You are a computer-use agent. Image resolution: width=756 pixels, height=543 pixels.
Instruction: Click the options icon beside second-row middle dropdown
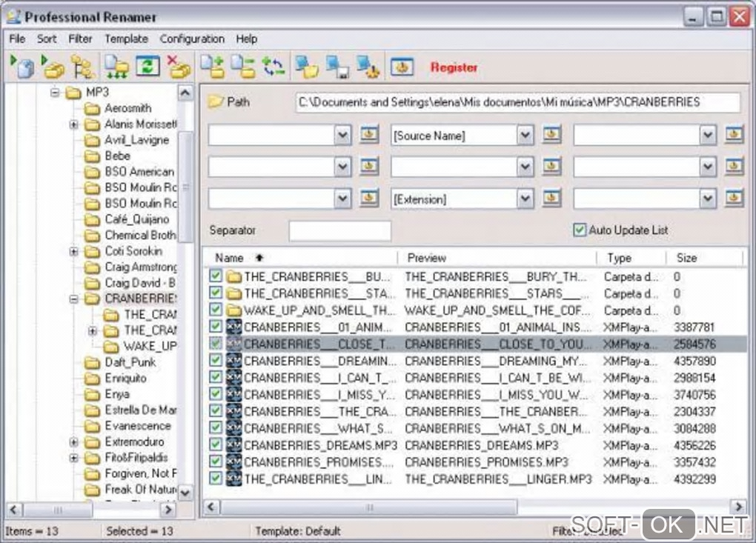pyautogui.click(x=552, y=166)
